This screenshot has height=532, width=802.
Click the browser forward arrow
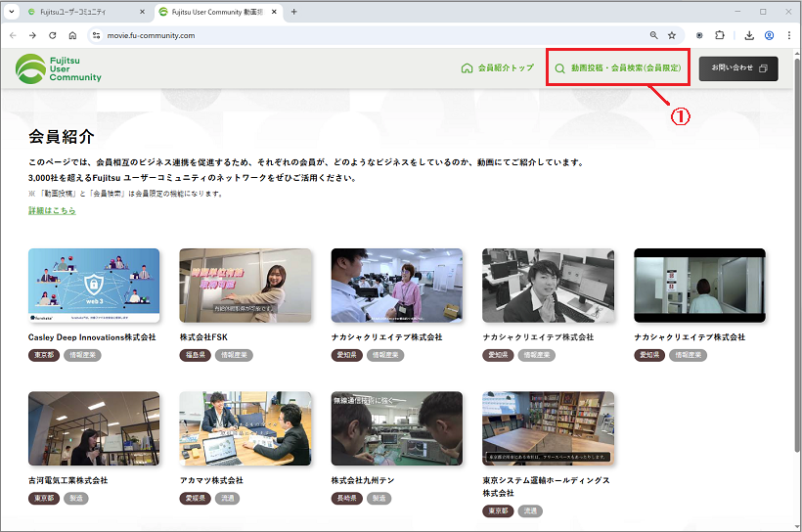(x=32, y=35)
